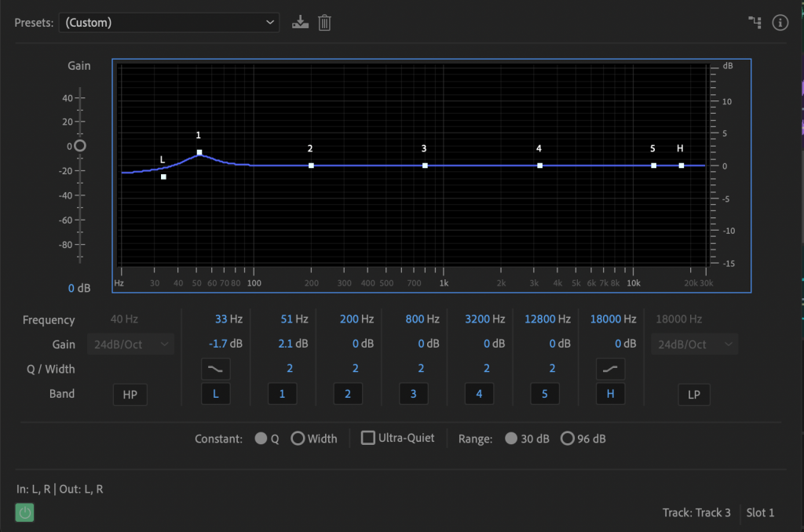804x532 pixels.
Task: Click the 800 Hz frequency value field
Action: pyautogui.click(x=422, y=319)
